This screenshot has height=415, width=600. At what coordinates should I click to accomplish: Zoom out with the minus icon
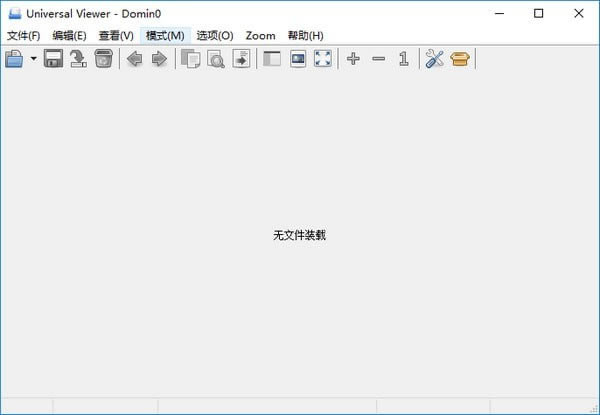point(378,59)
